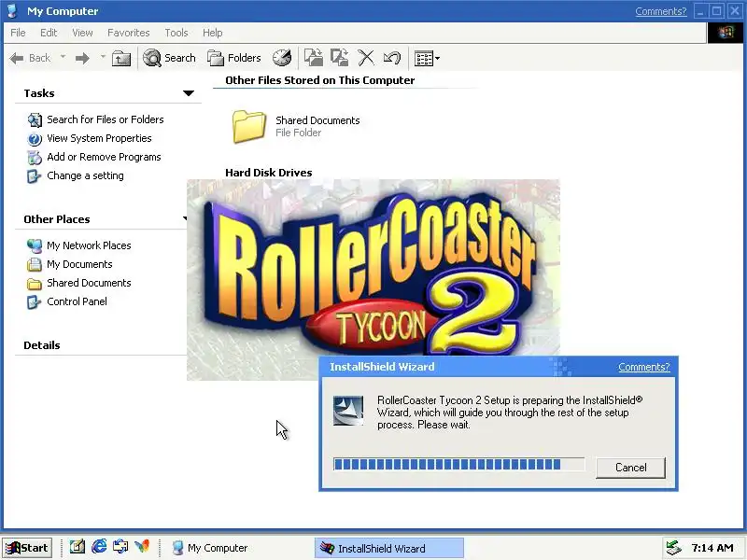Click the My Network Places icon
Screen dimensions: 747x560
tap(35, 245)
